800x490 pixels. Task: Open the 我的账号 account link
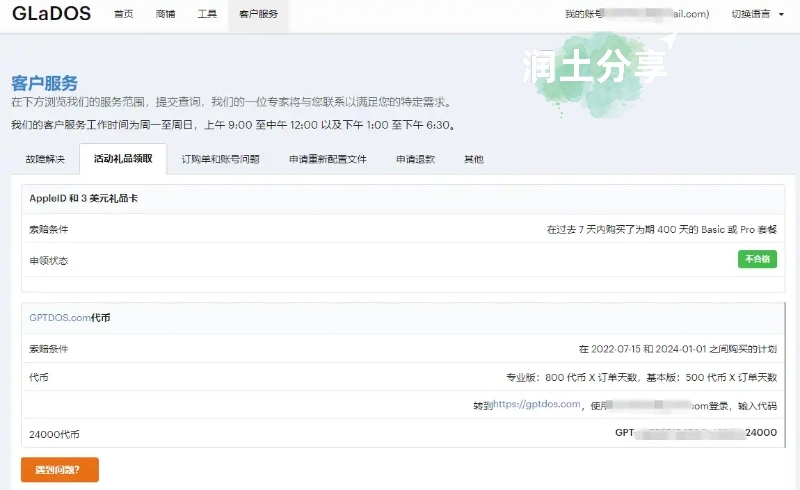636,14
